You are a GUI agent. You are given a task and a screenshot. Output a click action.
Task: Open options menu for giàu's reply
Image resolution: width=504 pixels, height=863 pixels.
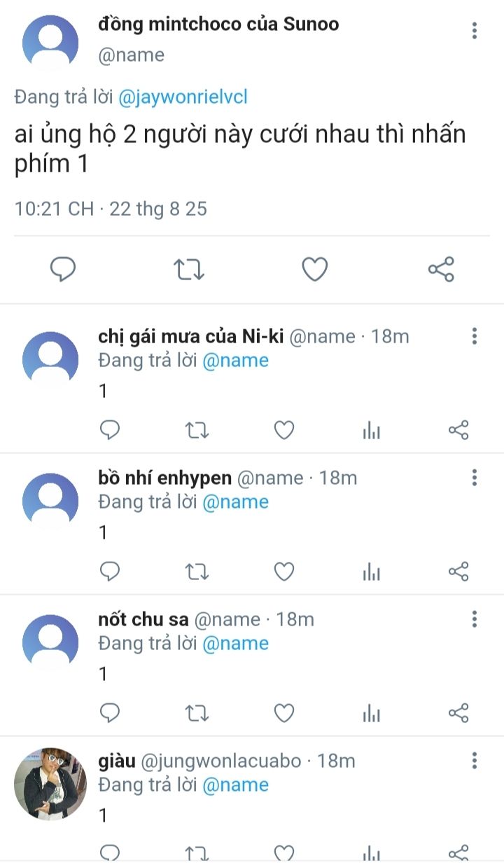click(475, 761)
